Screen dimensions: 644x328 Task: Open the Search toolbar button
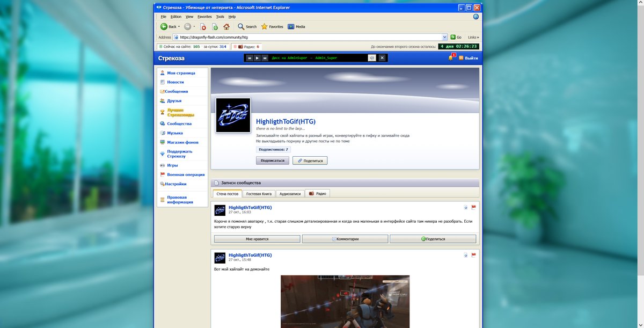[247, 26]
